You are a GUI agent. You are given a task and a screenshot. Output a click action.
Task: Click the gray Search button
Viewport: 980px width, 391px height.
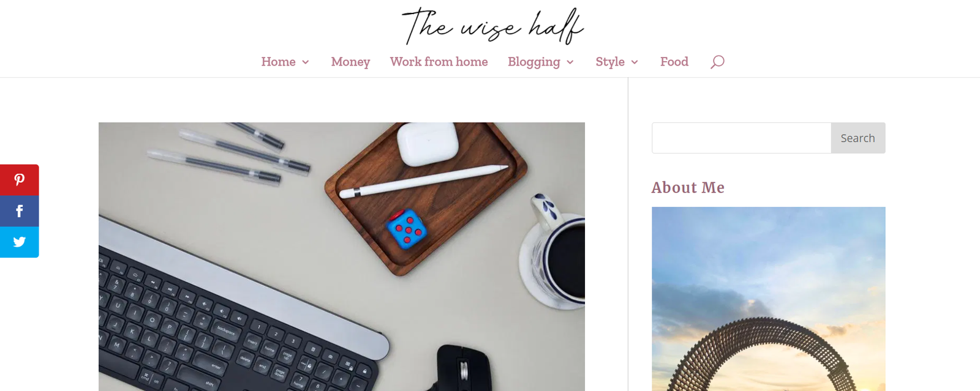pos(858,138)
